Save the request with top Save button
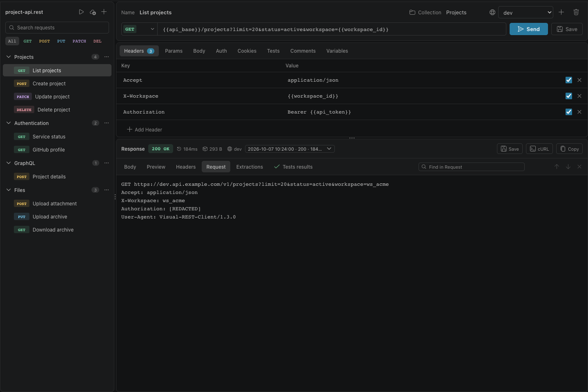The width and height of the screenshot is (588, 392). point(567,29)
